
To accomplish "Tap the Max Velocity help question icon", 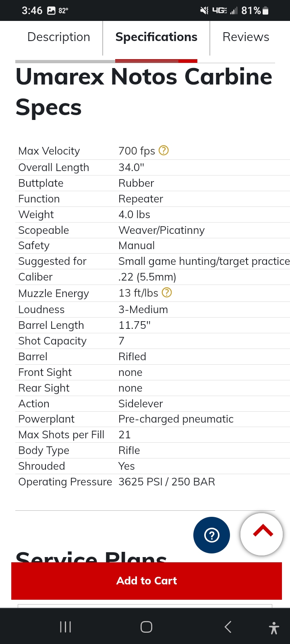I will 164,151.
